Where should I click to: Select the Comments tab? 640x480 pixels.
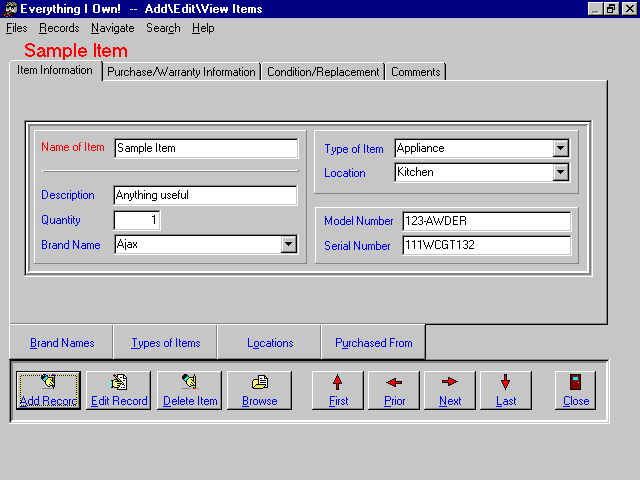415,72
